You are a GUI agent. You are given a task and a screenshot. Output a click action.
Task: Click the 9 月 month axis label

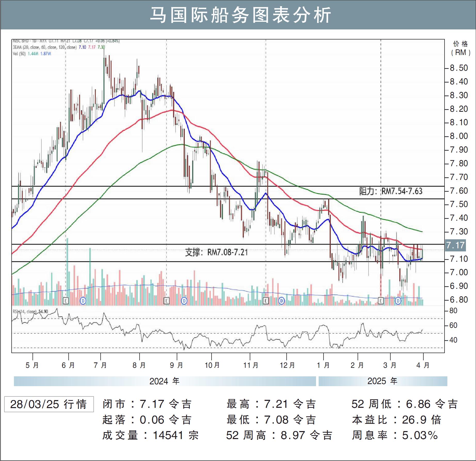(177, 365)
